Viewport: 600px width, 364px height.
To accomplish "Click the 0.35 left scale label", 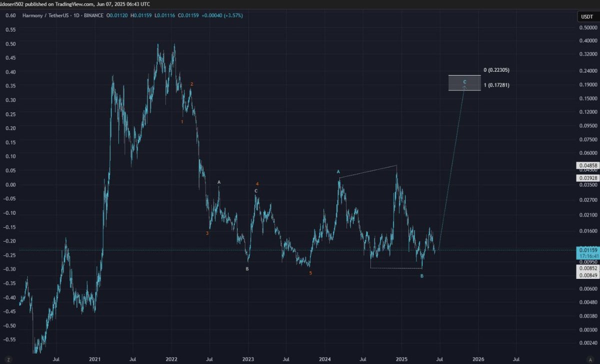I will tap(11, 85).
